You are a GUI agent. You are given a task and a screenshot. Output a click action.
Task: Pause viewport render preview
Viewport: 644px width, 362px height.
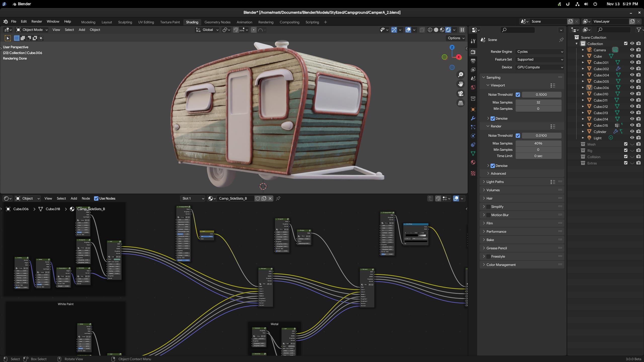[x=462, y=30]
